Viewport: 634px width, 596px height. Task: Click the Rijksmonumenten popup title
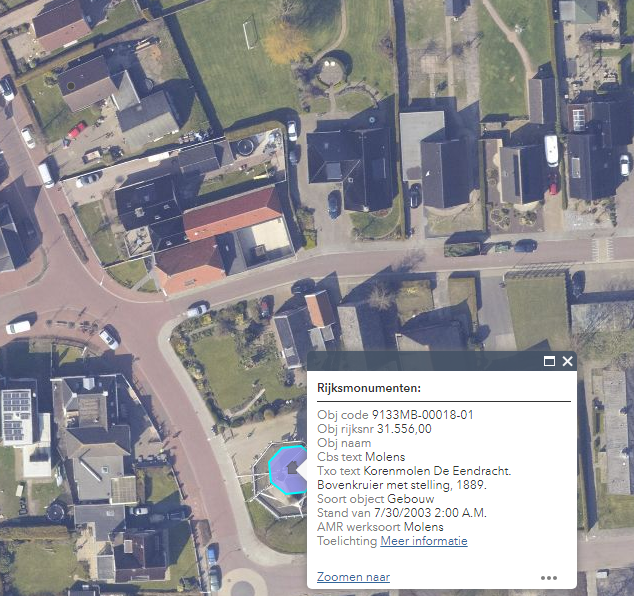(369, 388)
